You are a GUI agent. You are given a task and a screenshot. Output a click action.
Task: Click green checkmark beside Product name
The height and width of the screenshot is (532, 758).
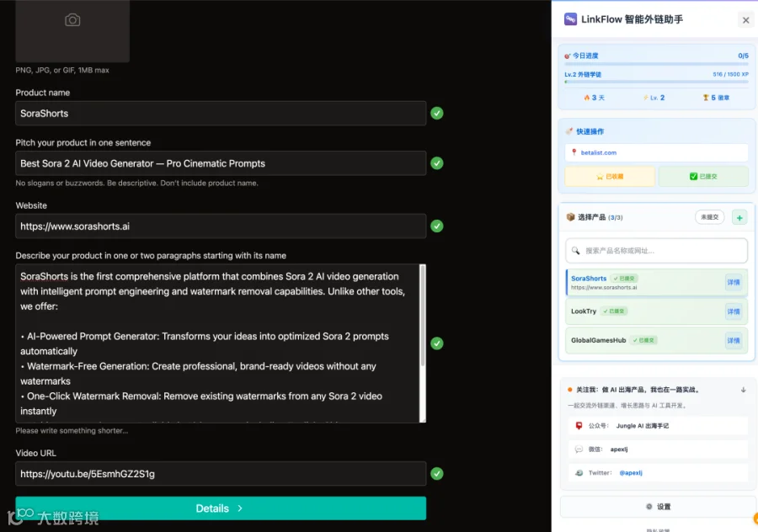coord(437,113)
